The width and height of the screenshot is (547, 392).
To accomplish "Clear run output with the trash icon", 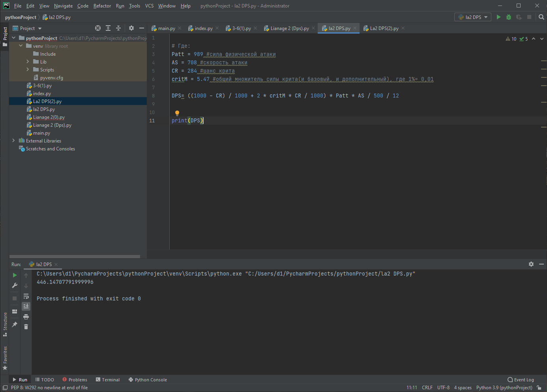I will (x=26, y=326).
